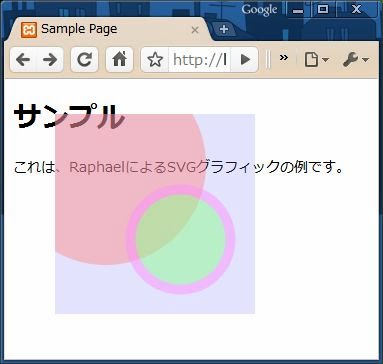Select the Sample Page tab
Viewport: 383px width, 364px height.
pos(110,29)
